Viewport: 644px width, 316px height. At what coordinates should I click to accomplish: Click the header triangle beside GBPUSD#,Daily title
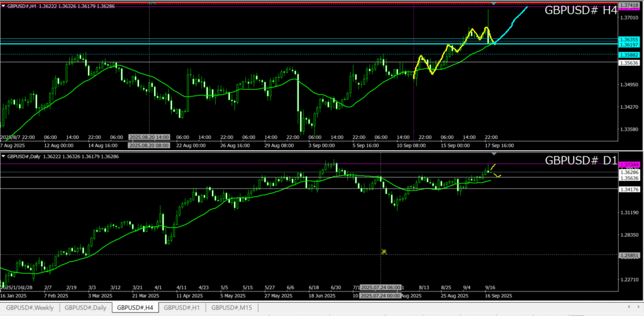point(3,156)
